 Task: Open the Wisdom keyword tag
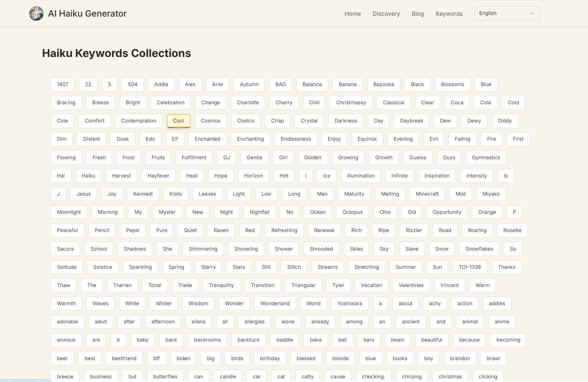[198, 304]
